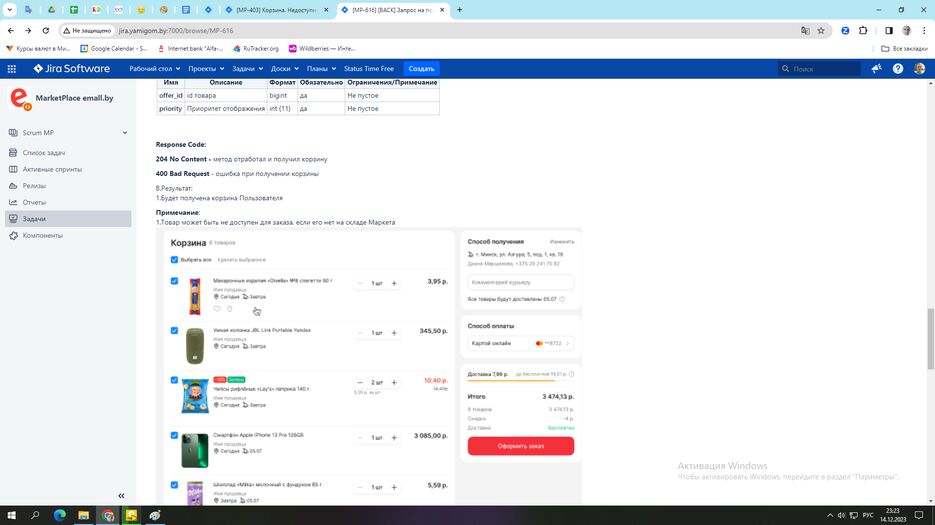Expand the tab search dropdown arrow
This screenshot has width=935, height=525.
coord(10,10)
